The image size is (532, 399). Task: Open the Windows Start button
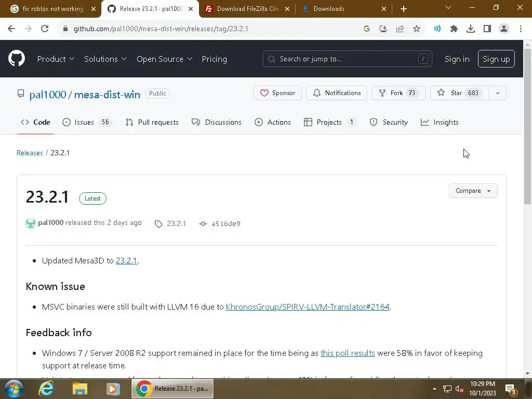14,389
